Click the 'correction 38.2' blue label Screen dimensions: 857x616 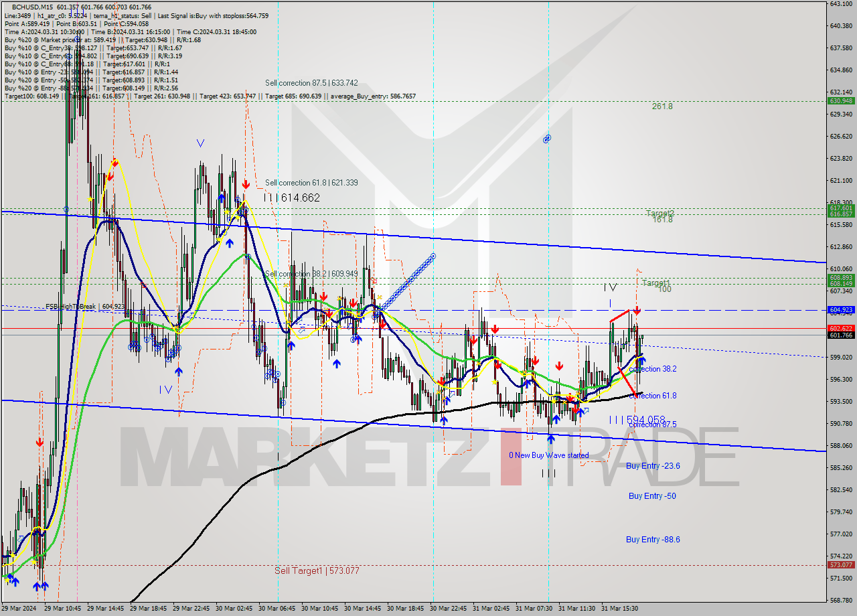coord(653,369)
